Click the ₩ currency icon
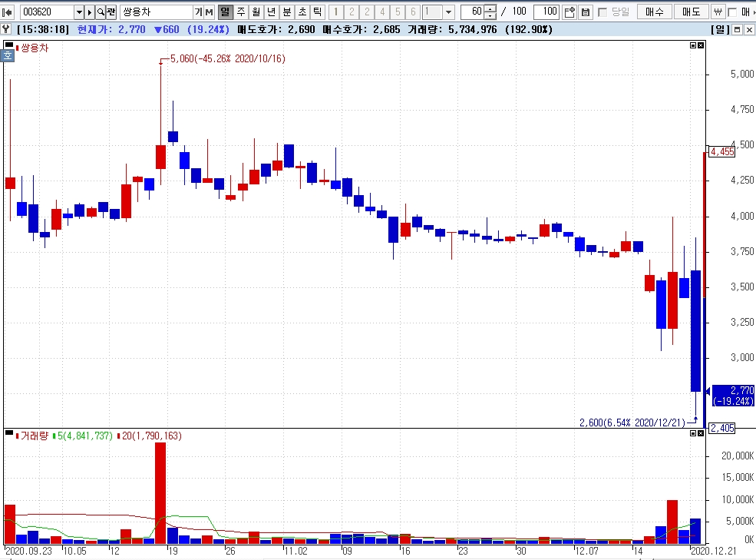Screen dimensions: 756x560 click(718, 12)
